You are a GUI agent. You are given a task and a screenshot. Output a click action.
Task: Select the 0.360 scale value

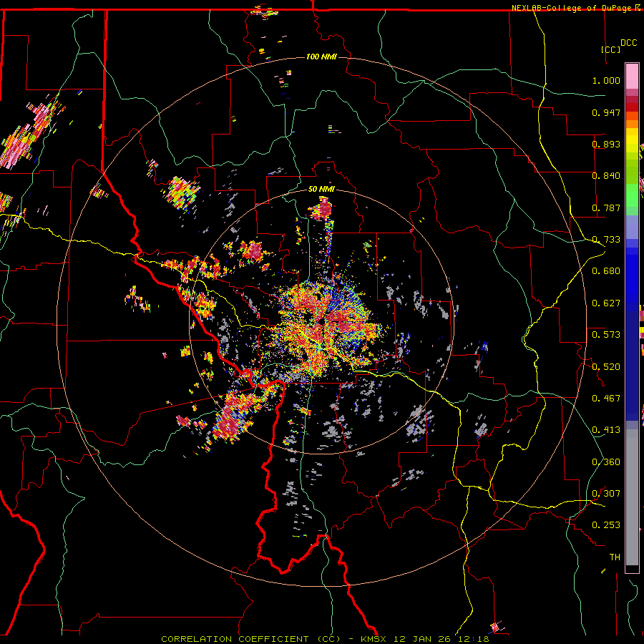(606, 462)
